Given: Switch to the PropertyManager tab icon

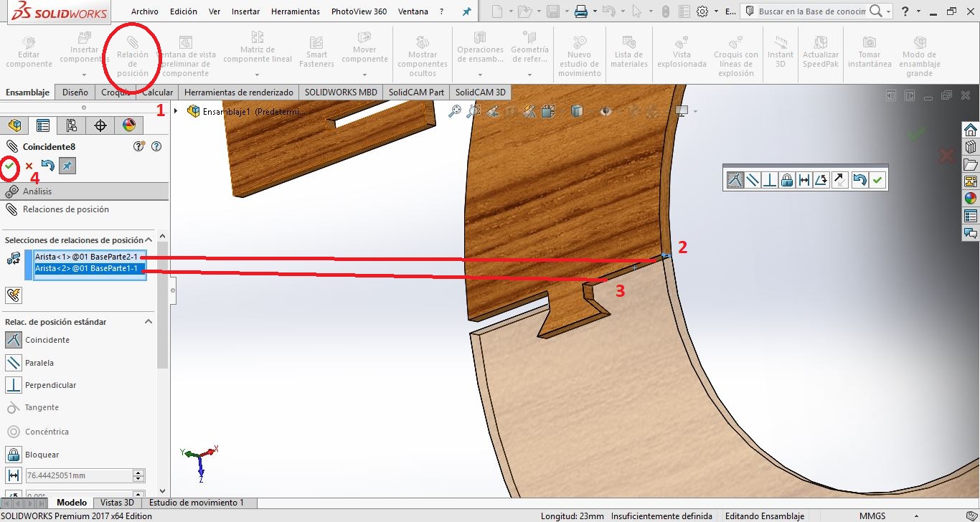Looking at the screenshot, I should (43, 125).
